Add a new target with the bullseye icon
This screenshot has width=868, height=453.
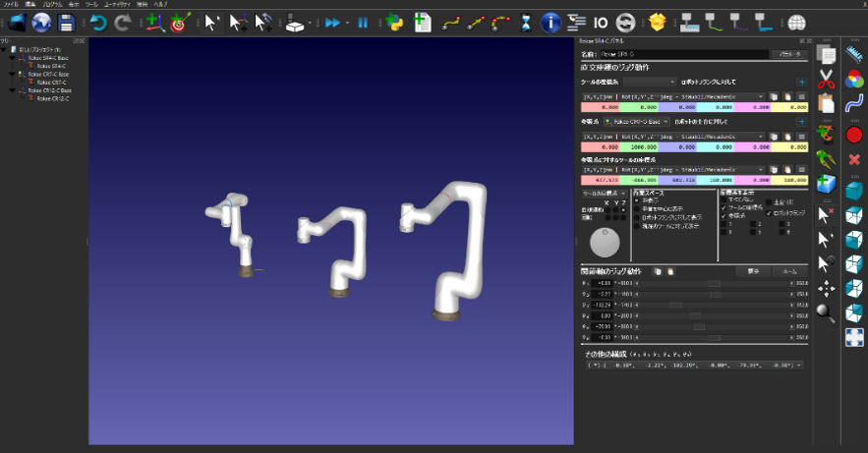point(179,22)
